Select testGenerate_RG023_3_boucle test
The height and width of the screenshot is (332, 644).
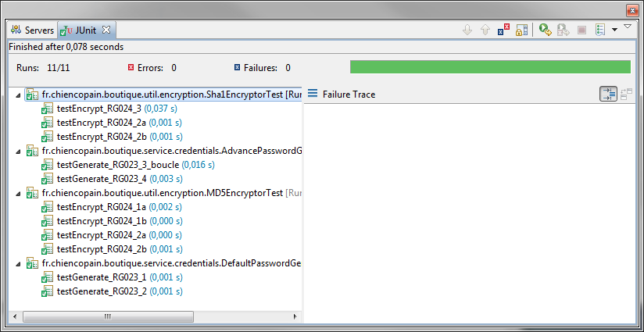(x=117, y=165)
